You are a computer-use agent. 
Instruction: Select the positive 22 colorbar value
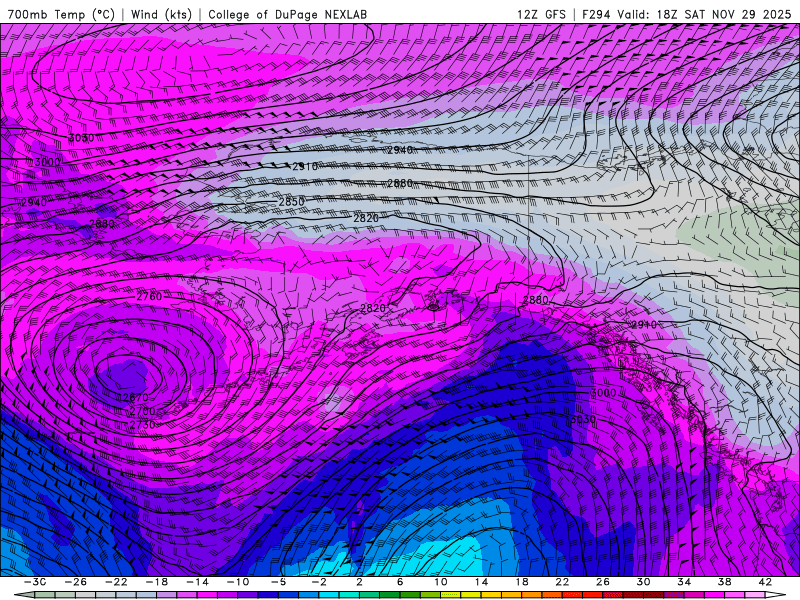(562, 582)
